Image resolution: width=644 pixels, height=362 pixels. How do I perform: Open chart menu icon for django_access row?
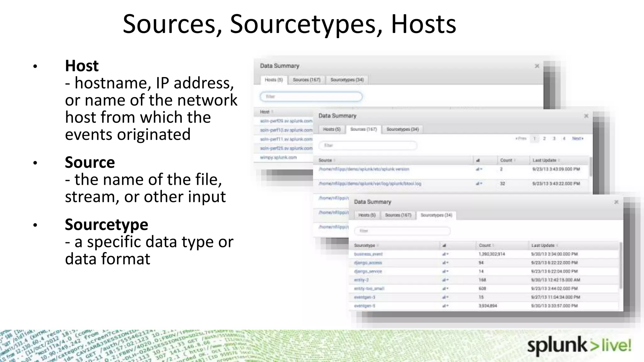445,263
